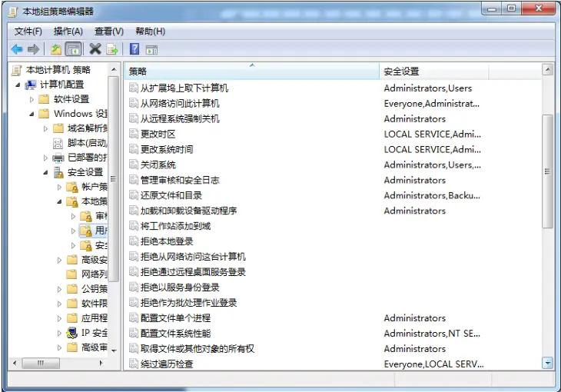The image size is (561, 392).
Task: Click locked folder icon beside 帐户策
Action: [72, 187]
